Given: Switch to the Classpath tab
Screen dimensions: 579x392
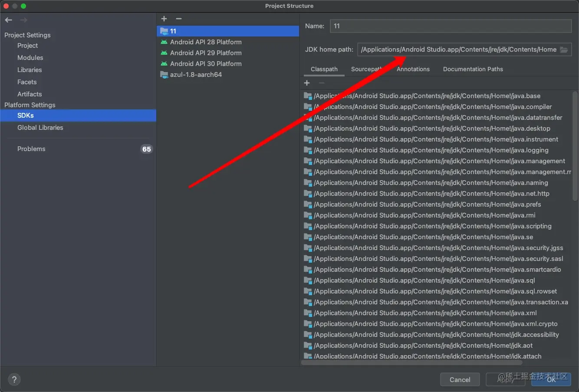Looking at the screenshot, I should point(324,69).
